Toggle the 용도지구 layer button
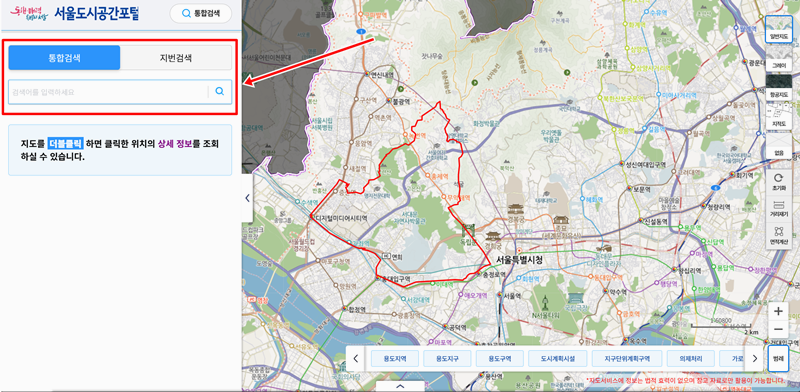The width and height of the screenshot is (800, 392). [x=447, y=358]
